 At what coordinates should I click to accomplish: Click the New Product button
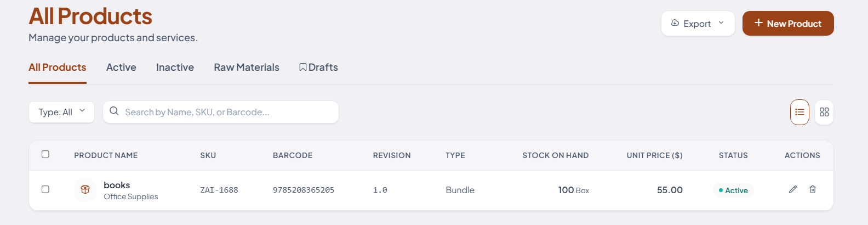click(x=788, y=23)
